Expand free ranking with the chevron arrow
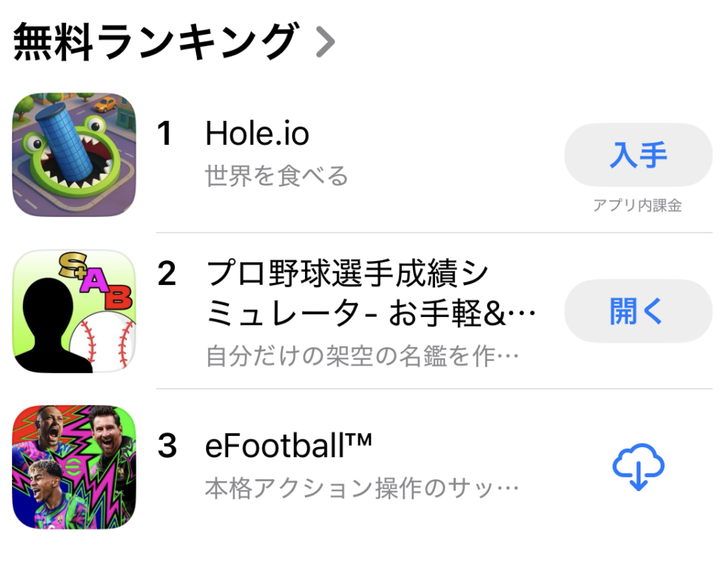This screenshot has width=728, height=578. pyautogui.click(x=325, y=43)
